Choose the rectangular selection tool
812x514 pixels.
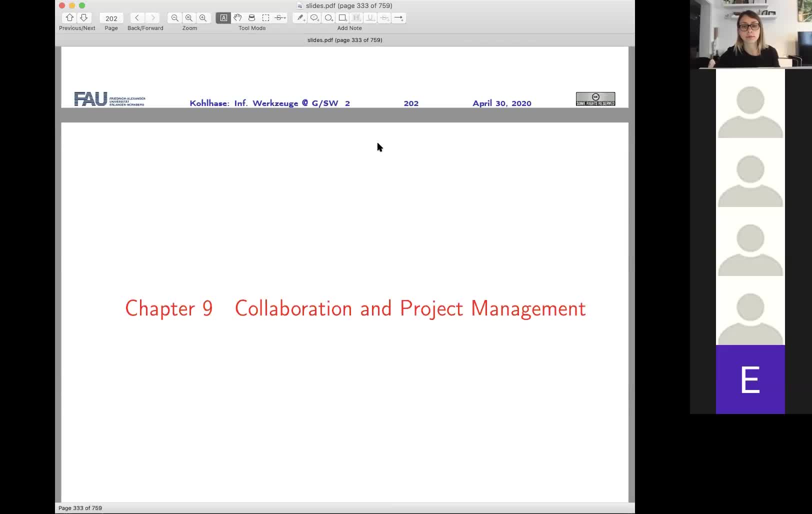point(266,17)
